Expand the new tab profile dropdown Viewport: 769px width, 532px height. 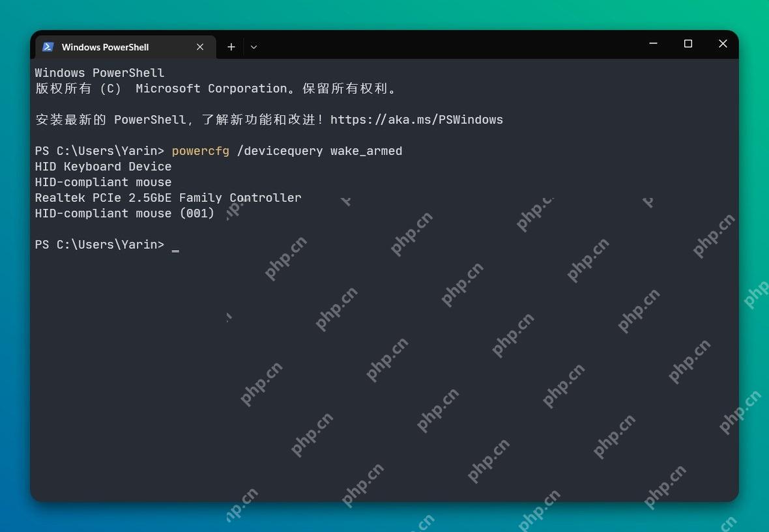(x=254, y=47)
